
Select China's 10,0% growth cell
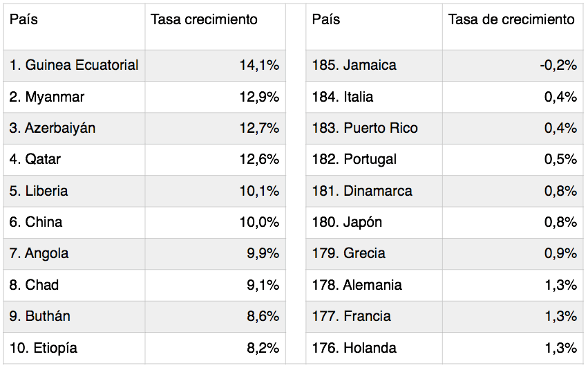216,222
